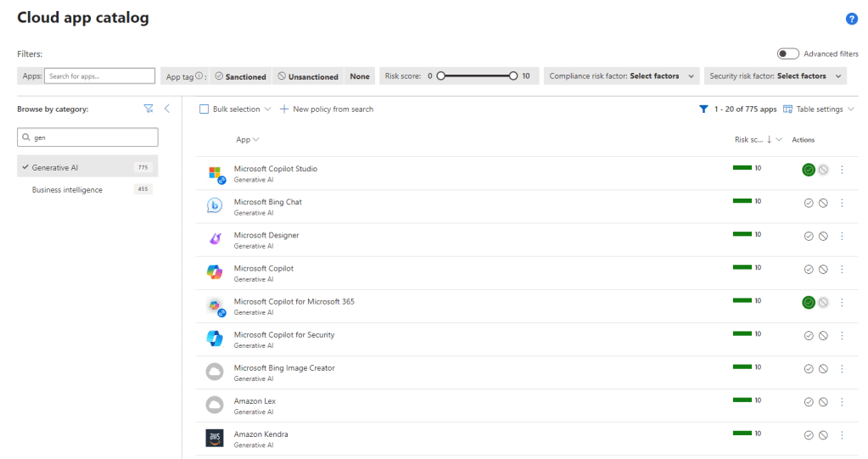
Task: Click the Risk score slider right handle
Action: click(513, 76)
